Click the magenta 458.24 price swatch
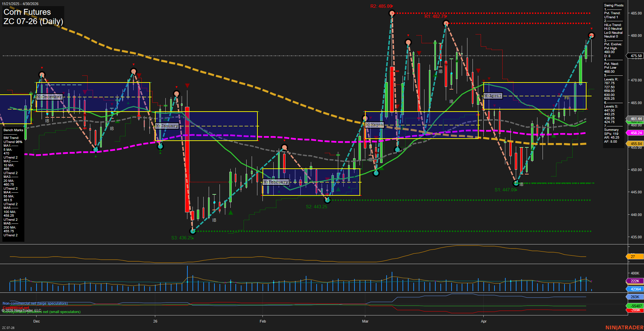The height and width of the screenshot is (331, 644). click(635, 133)
